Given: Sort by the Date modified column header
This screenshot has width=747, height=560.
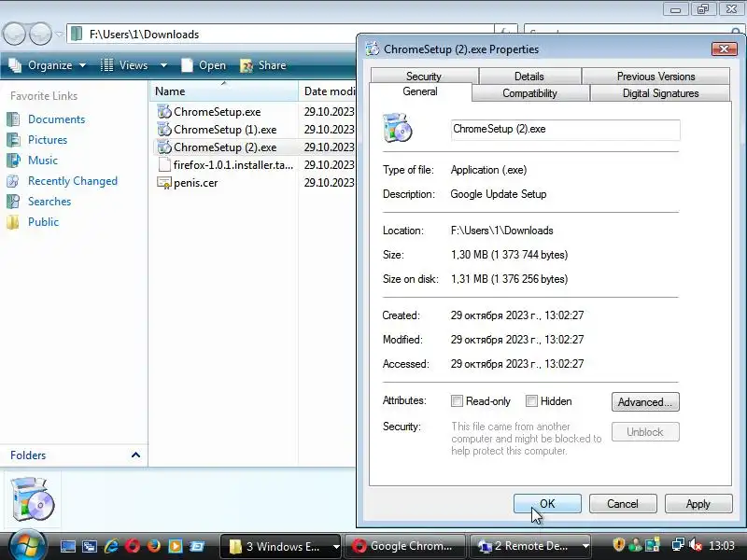Looking at the screenshot, I should click(x=328, y=91).
